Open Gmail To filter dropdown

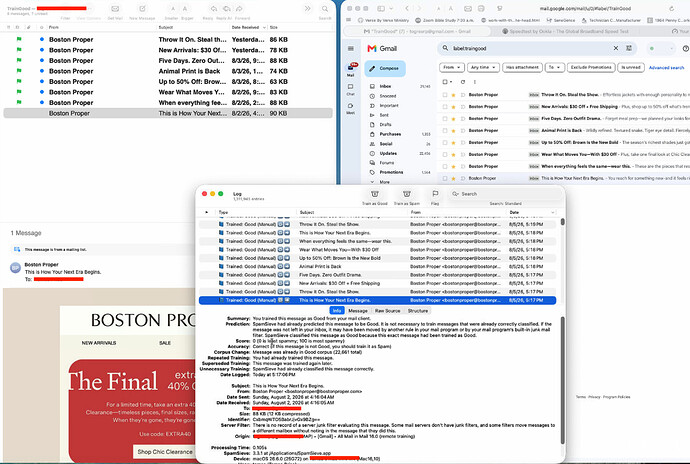(554, 67)
